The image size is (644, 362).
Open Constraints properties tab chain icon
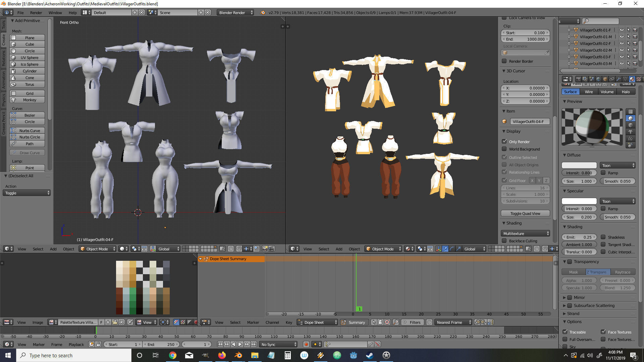[x=612, y=79]
